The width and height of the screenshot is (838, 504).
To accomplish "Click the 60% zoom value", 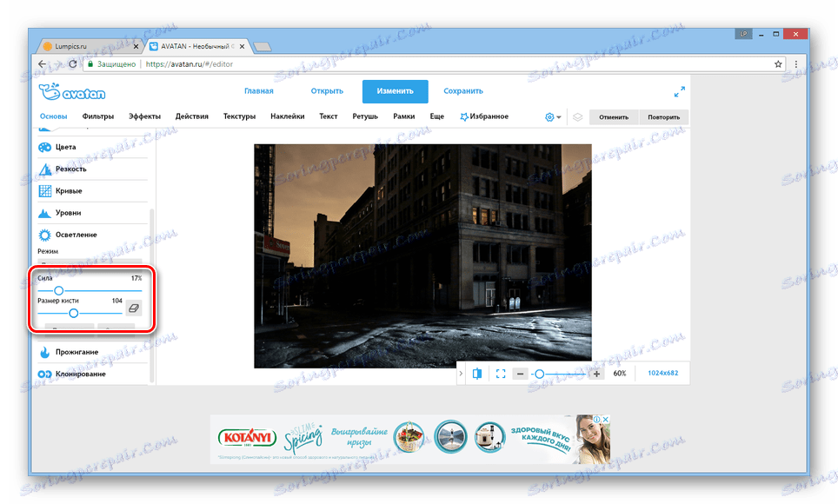I will pos(620,374).
